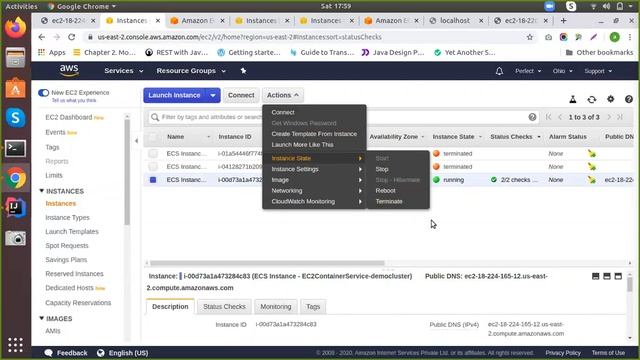Screen dimensions: 640x360
Task: Click the filter by tags input field
Action: click(x=343, y=117)
